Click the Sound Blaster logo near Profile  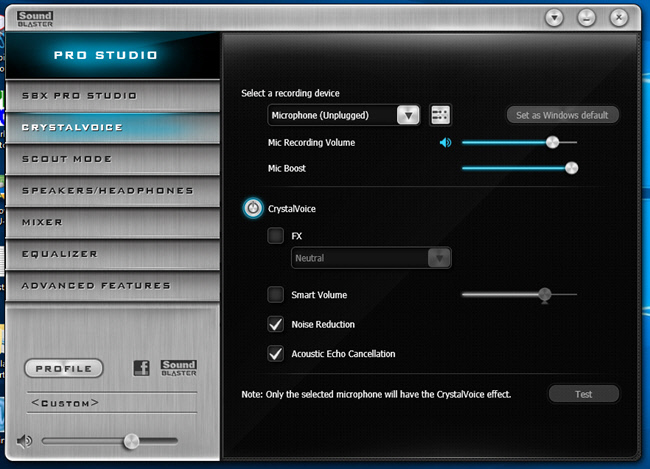pos(178,368)
